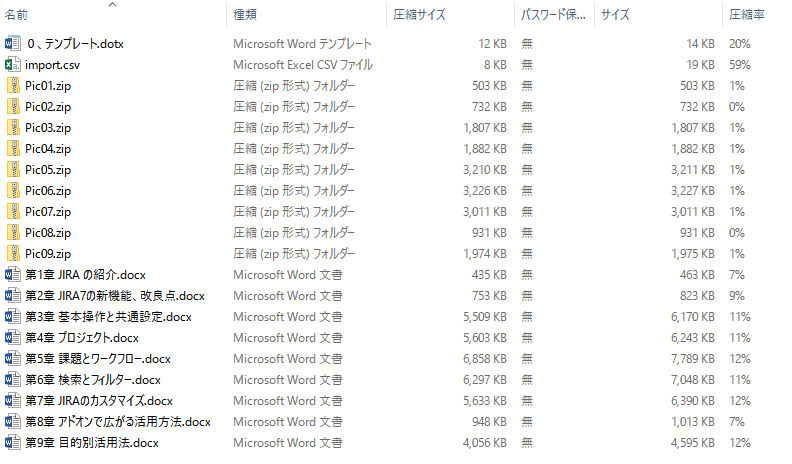Viewport: 792px width, 464px height.
Task: Click the Word icon of 第7章 JIRAのカスタマイズ.docx
Action: [13, 400]
